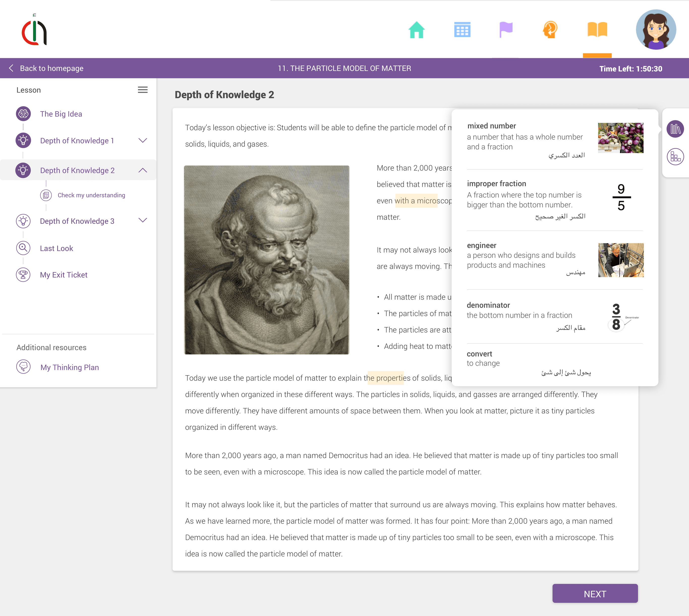Open the orange head question icon

point(550,30)
